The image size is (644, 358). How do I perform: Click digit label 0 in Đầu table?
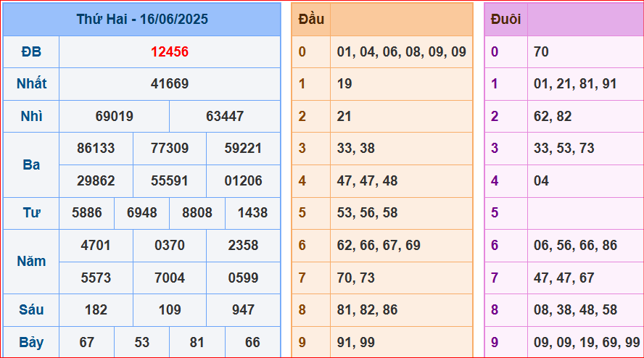[x=302, y=51]
